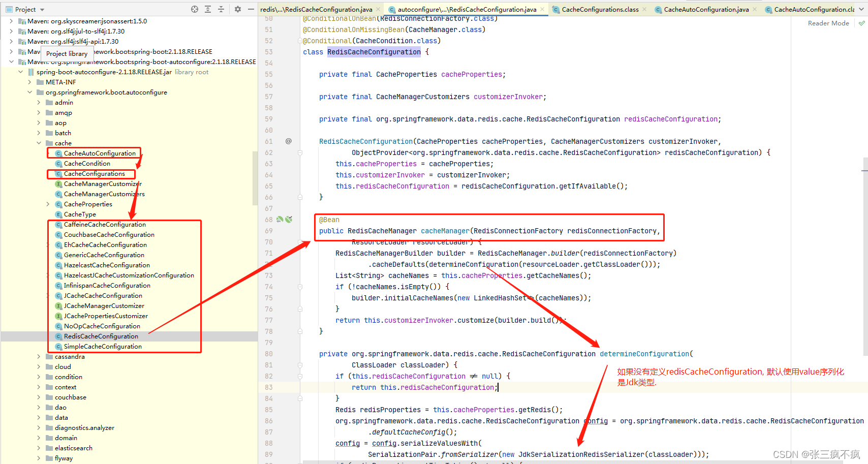Click the cacheManager method name on line 69
The height and width of the screenshot is (464, 868).
[445, 231]
